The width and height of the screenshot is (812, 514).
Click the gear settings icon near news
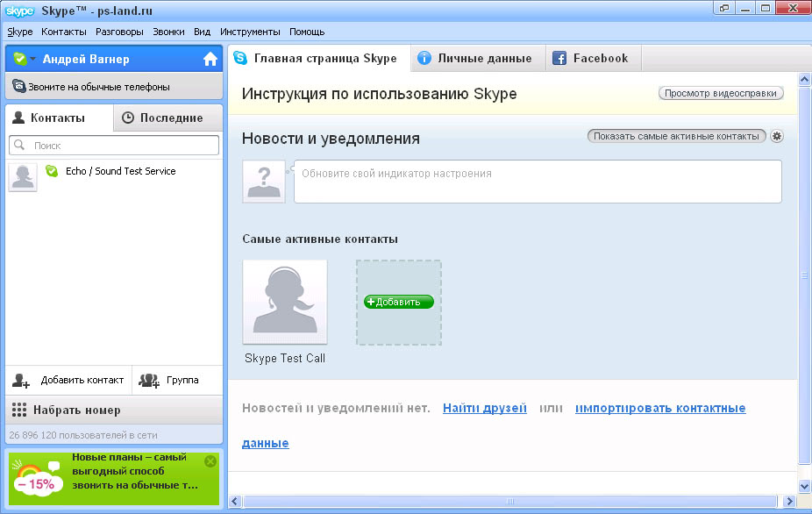point(776,136)
